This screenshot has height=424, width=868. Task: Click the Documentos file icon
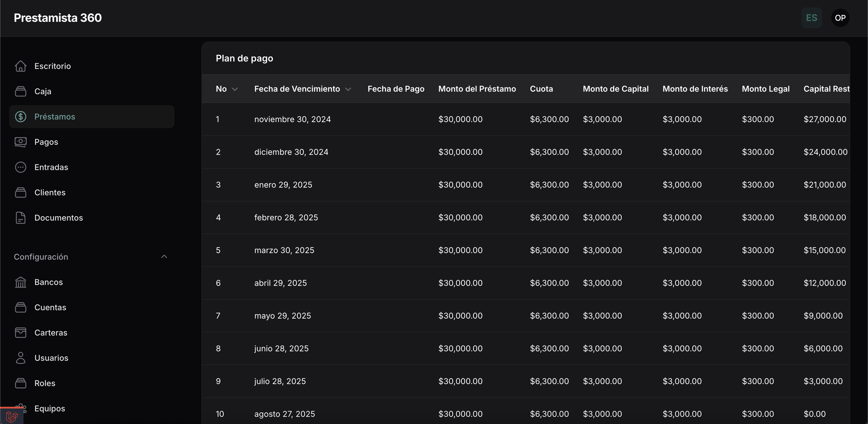(21, 218)
